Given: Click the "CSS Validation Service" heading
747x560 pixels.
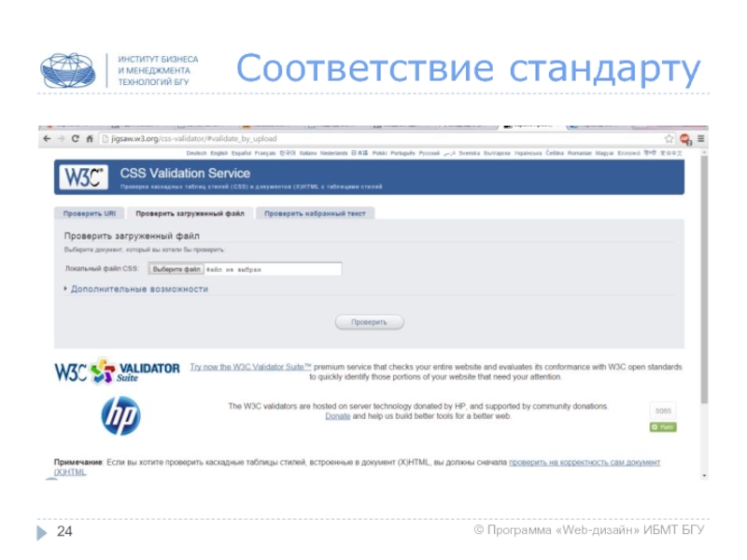Looking at the screenshot, I should 185,174.
